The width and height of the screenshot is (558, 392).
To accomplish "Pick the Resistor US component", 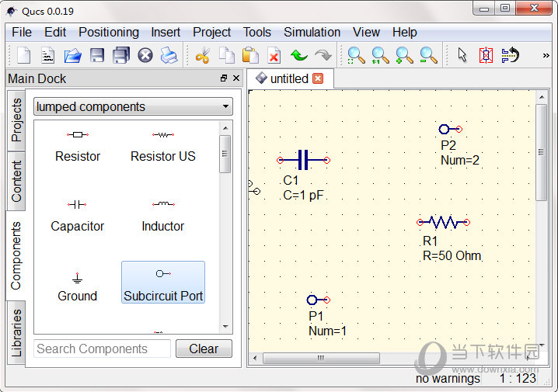I will pyautogui.click(x=163, y=147).
